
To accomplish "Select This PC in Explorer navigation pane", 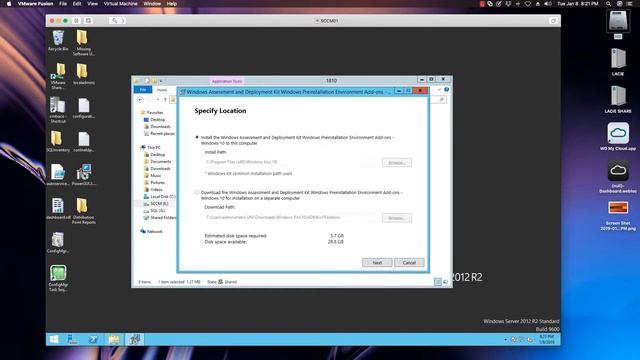I will click(150, 147).
